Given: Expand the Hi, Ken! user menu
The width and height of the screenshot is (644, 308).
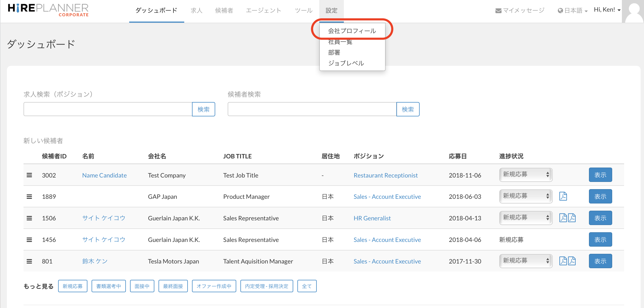Looking at the screenshot, I should click(x=607, y=10).
